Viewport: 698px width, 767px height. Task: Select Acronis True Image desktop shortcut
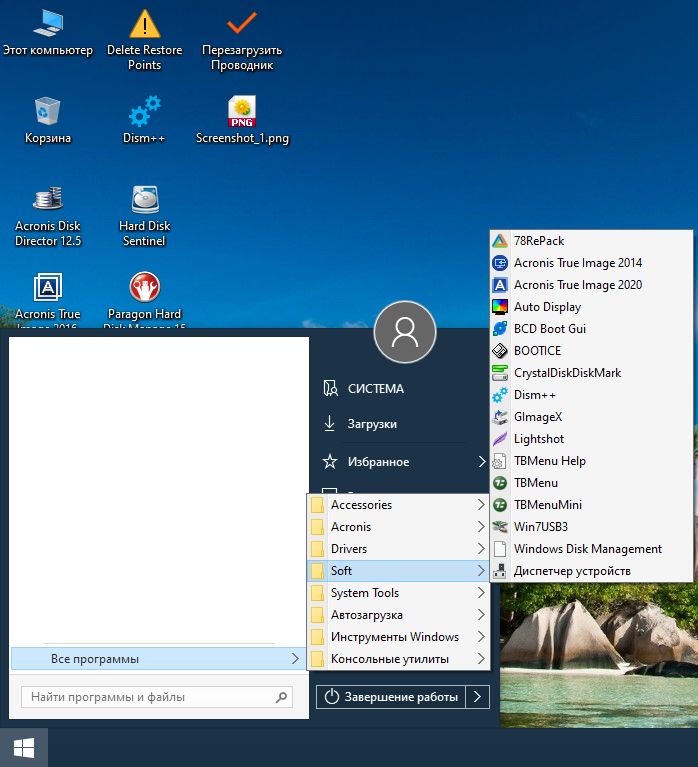(48, 287)
